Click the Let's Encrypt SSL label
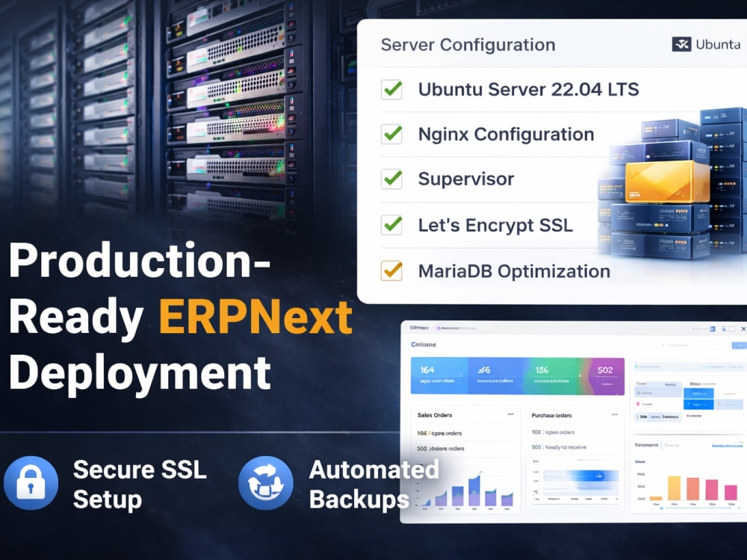 pyautogui.click(x=495, y=225)
